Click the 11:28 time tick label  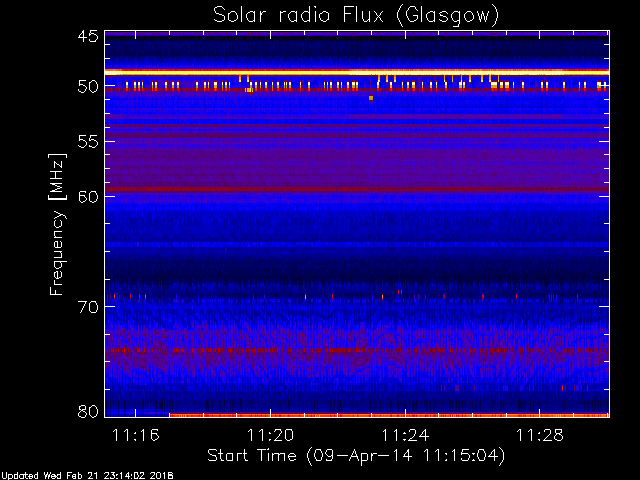540,435
